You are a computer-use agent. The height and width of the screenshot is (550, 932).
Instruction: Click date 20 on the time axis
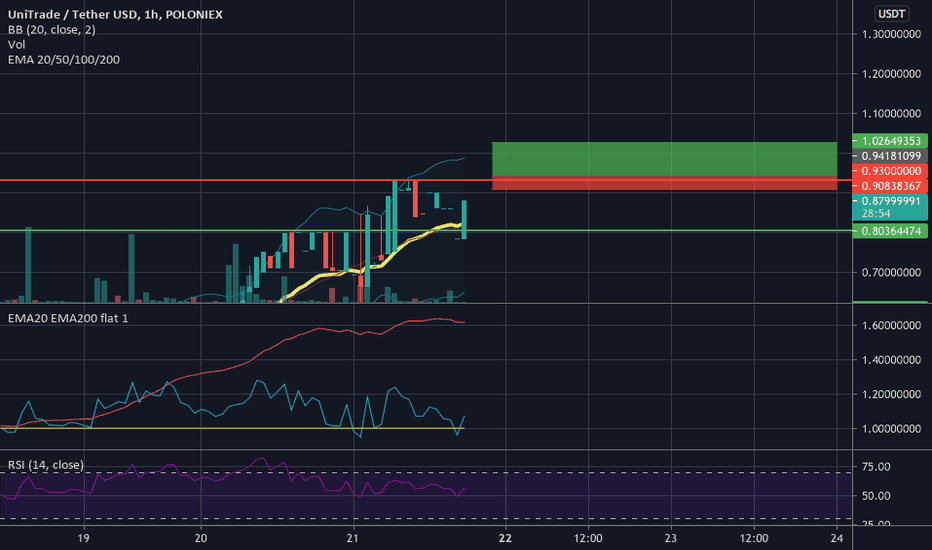[x=201, y=538]
